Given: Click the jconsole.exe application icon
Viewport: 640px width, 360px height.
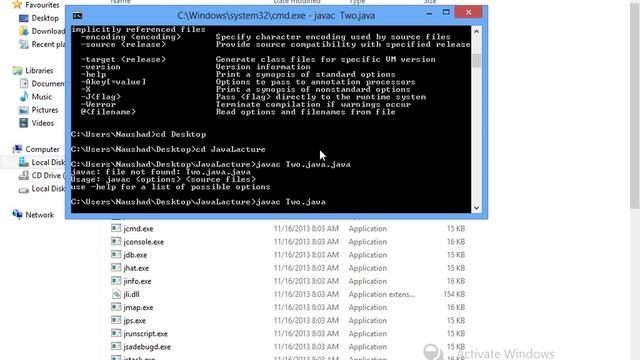Looking at the screenshot, I should point(116,241).
